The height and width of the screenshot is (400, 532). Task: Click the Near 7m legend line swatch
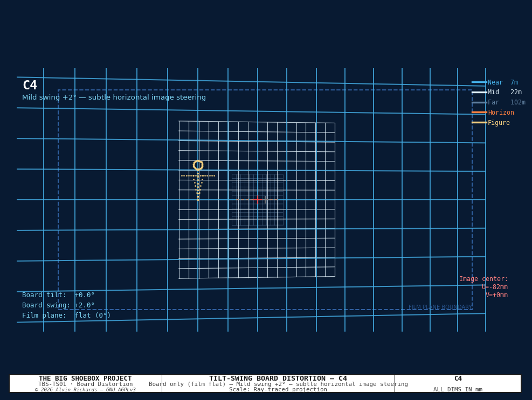(479, 82)
